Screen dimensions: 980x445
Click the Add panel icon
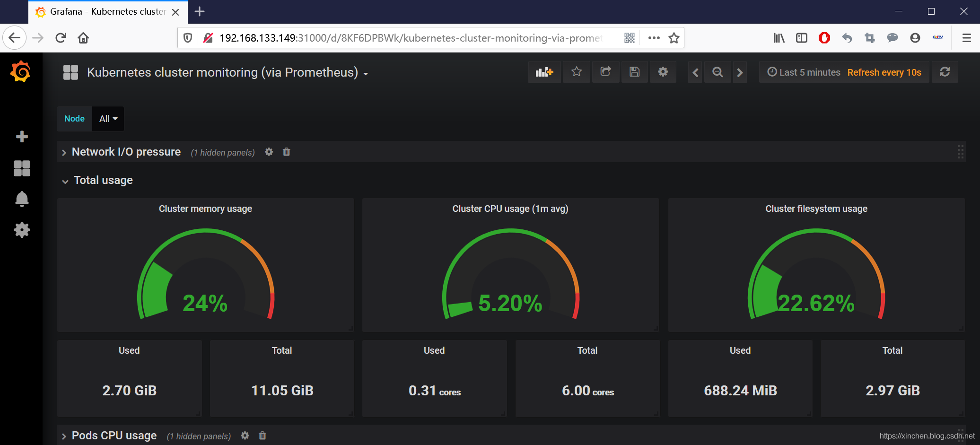point(544,72)
